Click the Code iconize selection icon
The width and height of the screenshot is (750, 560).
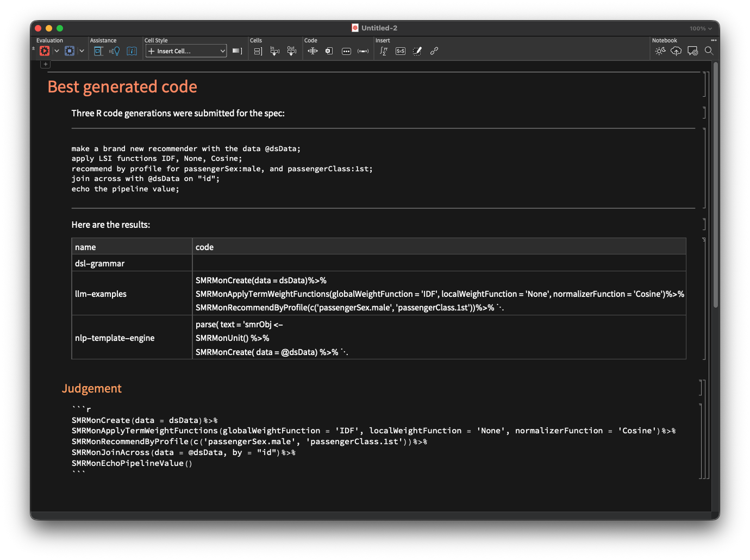(x=329, y=51)
